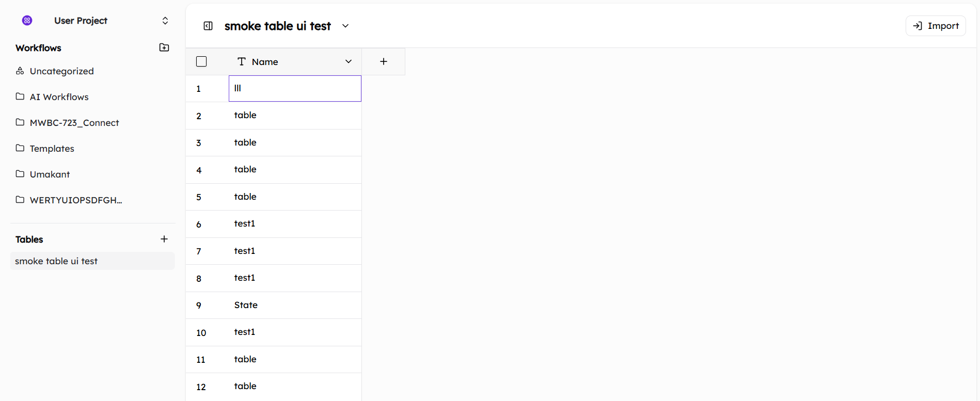Click the text type icon in the Name column
980x401 pixels.
click(241, 61)
